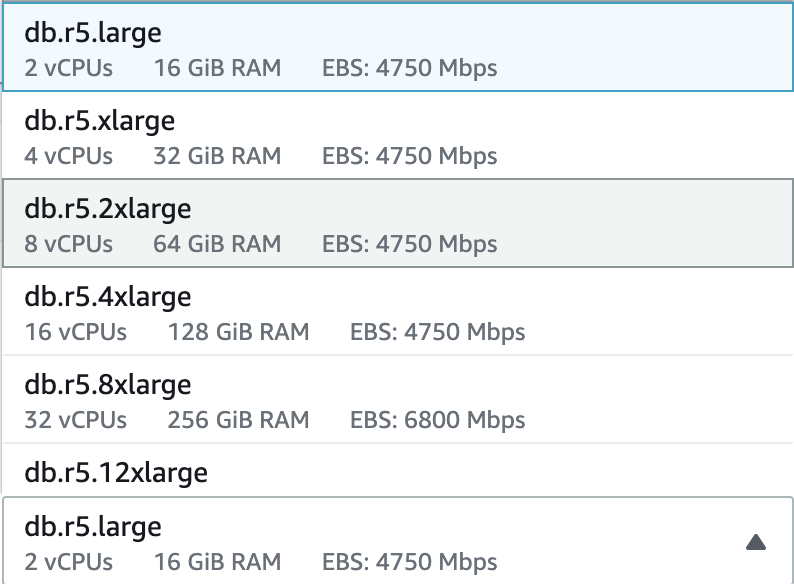Pick the 8 vCPUs instance option
The image size is (794, 584).
[69, 244]
